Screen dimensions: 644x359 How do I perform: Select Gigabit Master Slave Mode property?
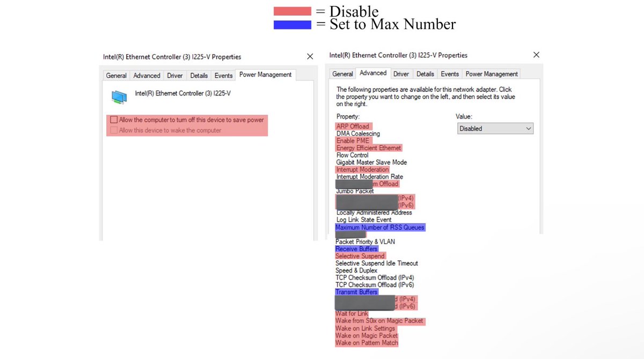[371, 162]
